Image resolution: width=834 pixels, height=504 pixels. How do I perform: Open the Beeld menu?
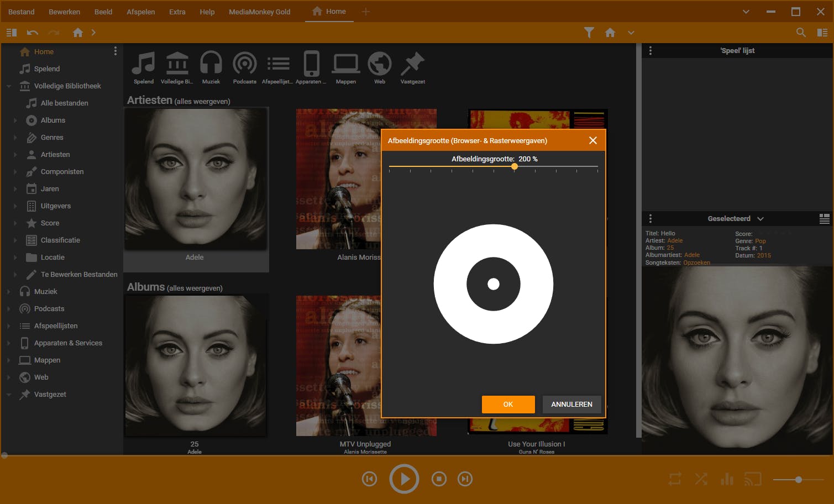[103, 12]
